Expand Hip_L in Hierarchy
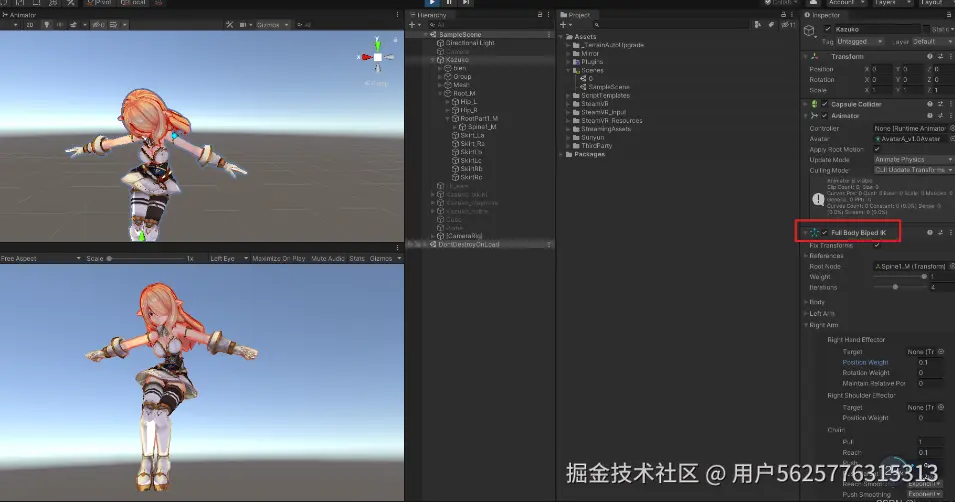 448,102
